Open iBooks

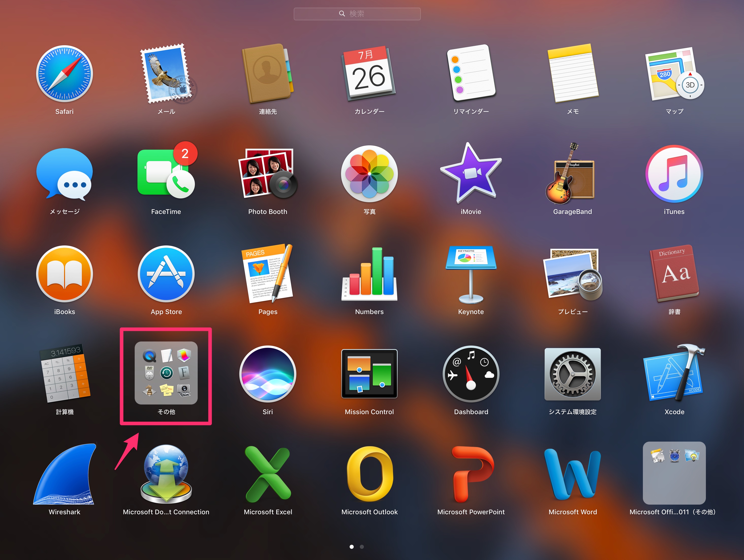[64, 274]
